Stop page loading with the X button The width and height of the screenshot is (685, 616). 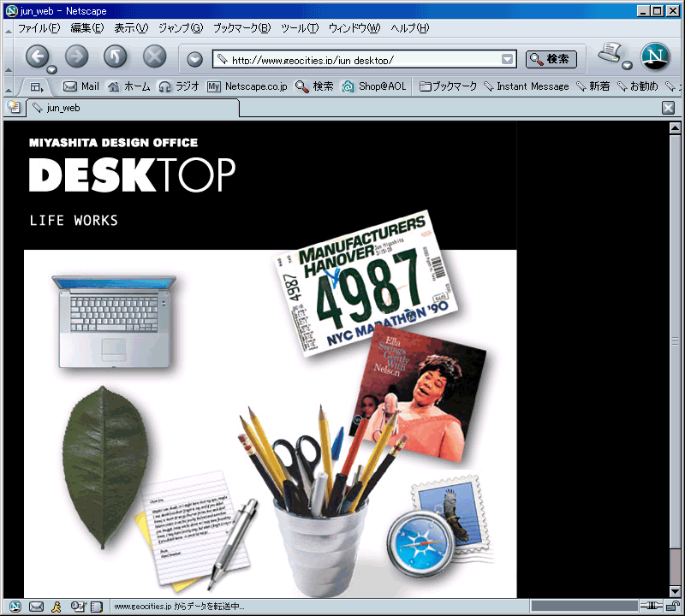click(x=155, y=56)
